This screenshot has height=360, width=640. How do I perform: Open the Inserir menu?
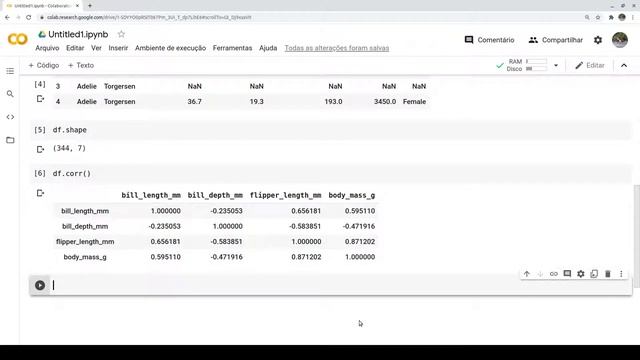[x=118, y=48]
